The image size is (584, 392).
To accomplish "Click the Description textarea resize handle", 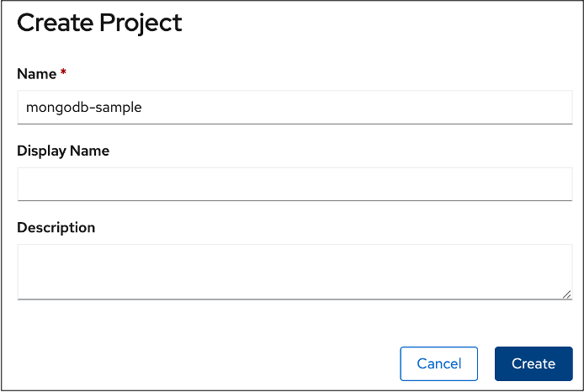I will tap(567, 294).
